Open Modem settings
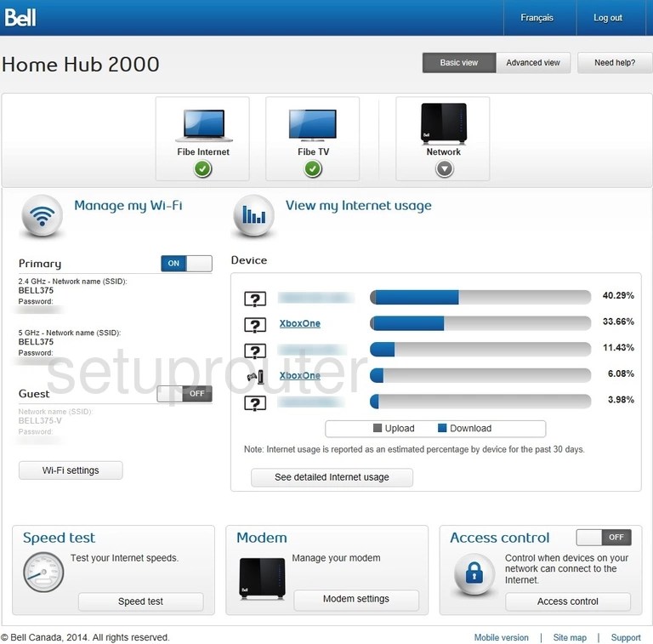653x644 pixels. coord(356,599)
